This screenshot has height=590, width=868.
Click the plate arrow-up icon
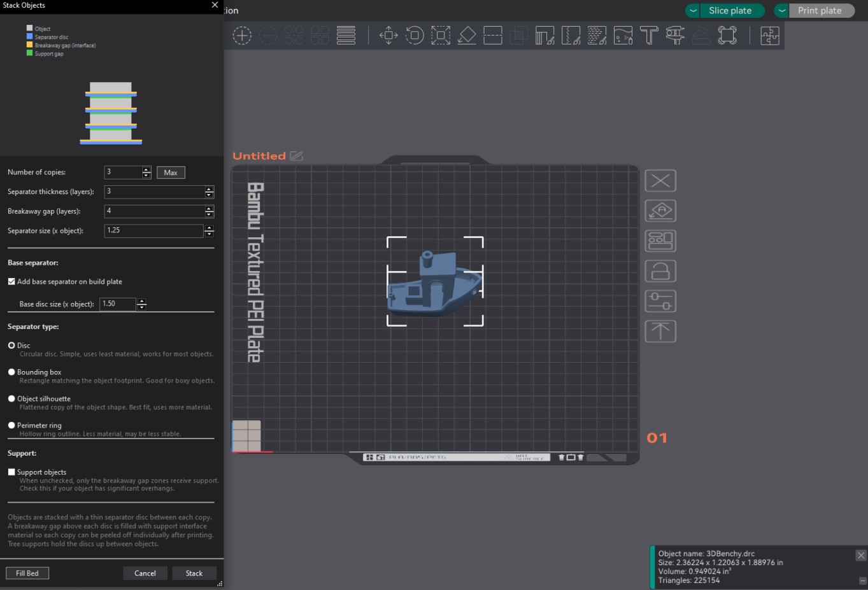(x=660, y=331)
